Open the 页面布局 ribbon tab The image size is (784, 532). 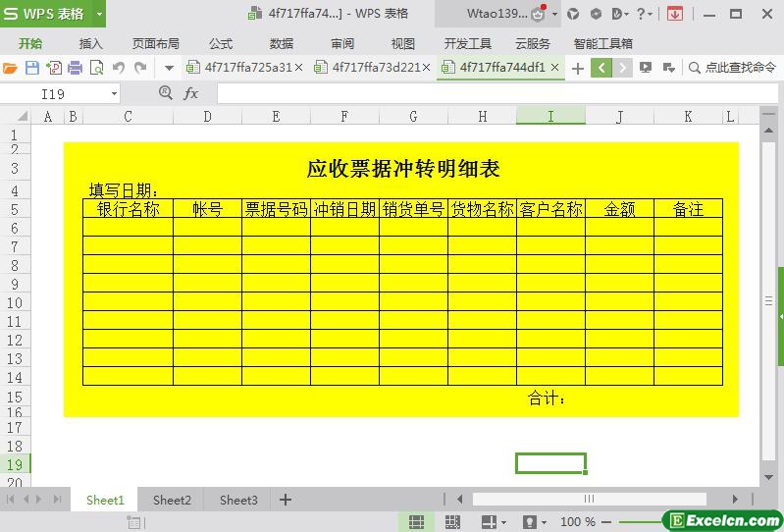click(155, 44)
